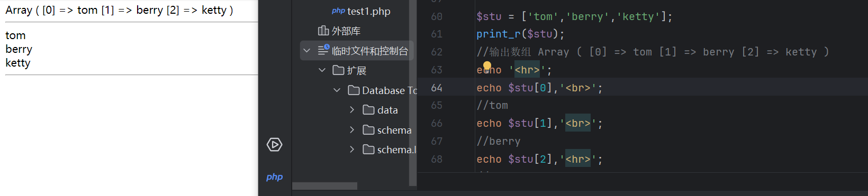This screenshot has height=196, width=868.
Task: Click the 临时文件和控制台 scratches icon
Action: [323, 50]
